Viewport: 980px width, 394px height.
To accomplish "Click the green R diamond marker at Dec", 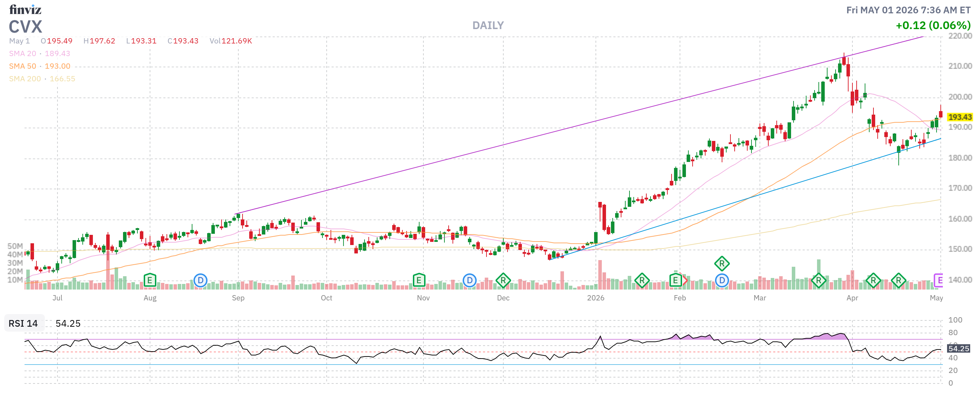I will coord(503,281).
